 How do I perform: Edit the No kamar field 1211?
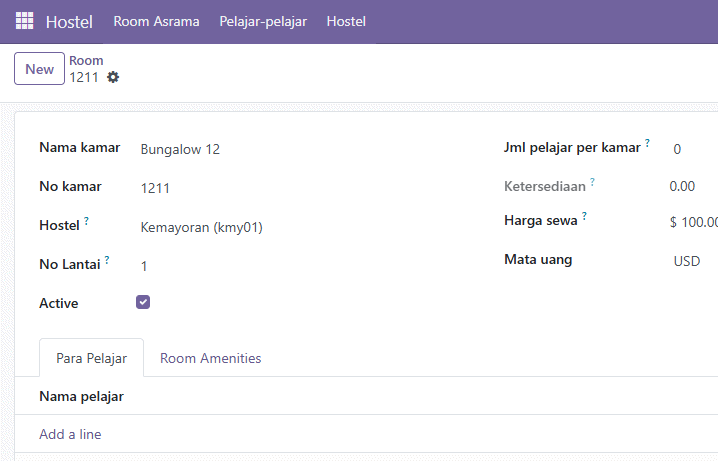tap(302, 188)
